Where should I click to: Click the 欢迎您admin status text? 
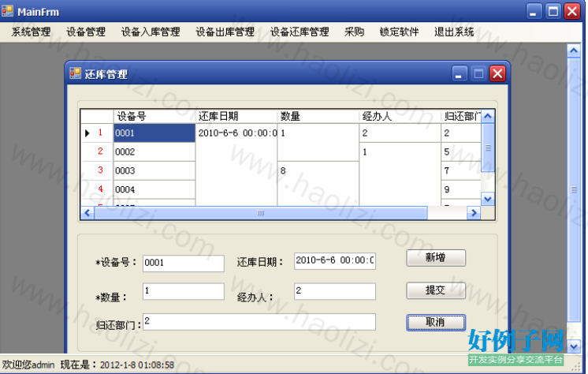[28, 365]
